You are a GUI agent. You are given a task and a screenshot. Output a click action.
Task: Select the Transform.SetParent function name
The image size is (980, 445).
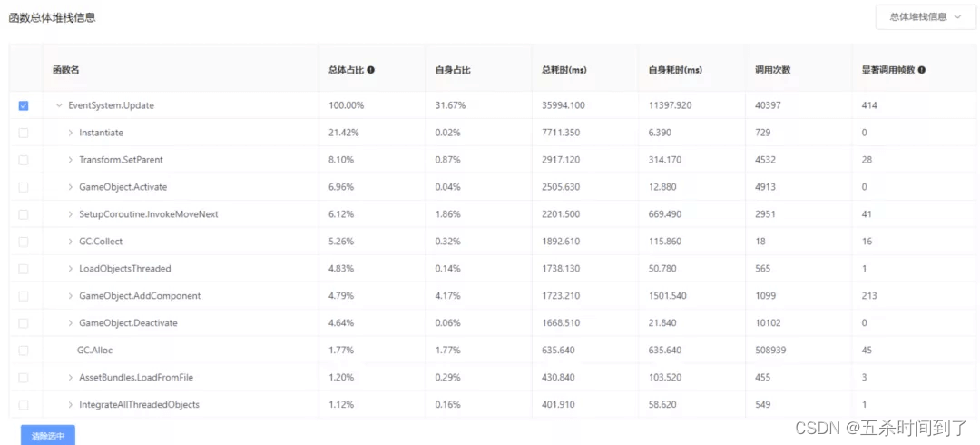tap(122, 160)
